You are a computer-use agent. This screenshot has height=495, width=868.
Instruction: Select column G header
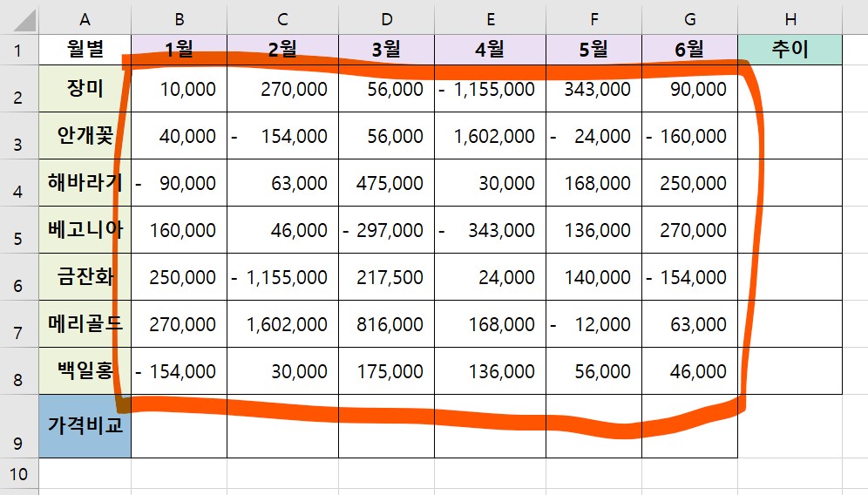689,20
